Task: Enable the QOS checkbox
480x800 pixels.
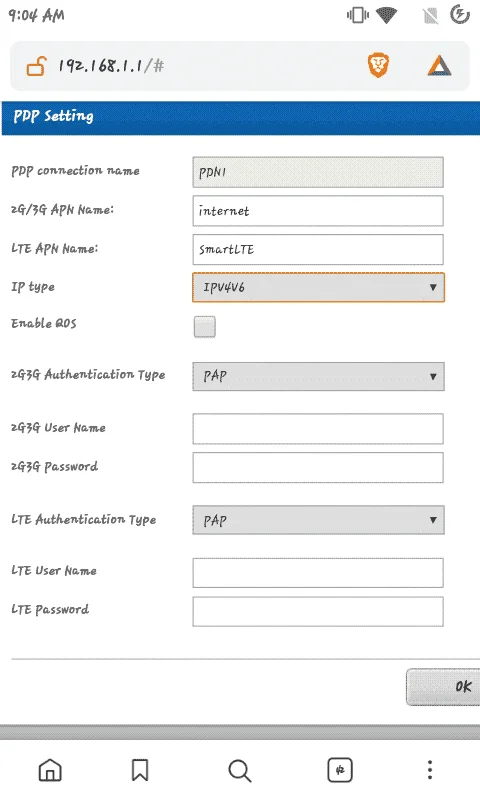Action: [x=205, y=327]
